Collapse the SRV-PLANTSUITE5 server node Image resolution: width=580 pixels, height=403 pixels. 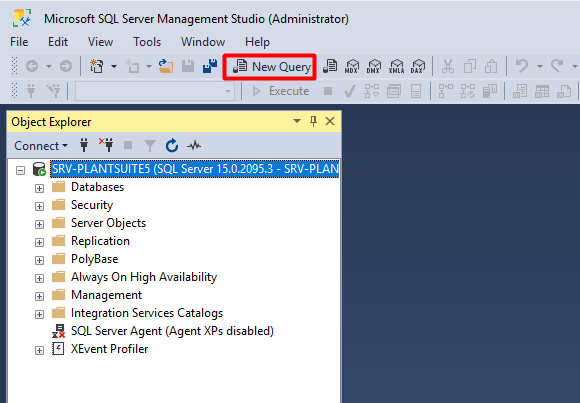[x=20, y=170]
